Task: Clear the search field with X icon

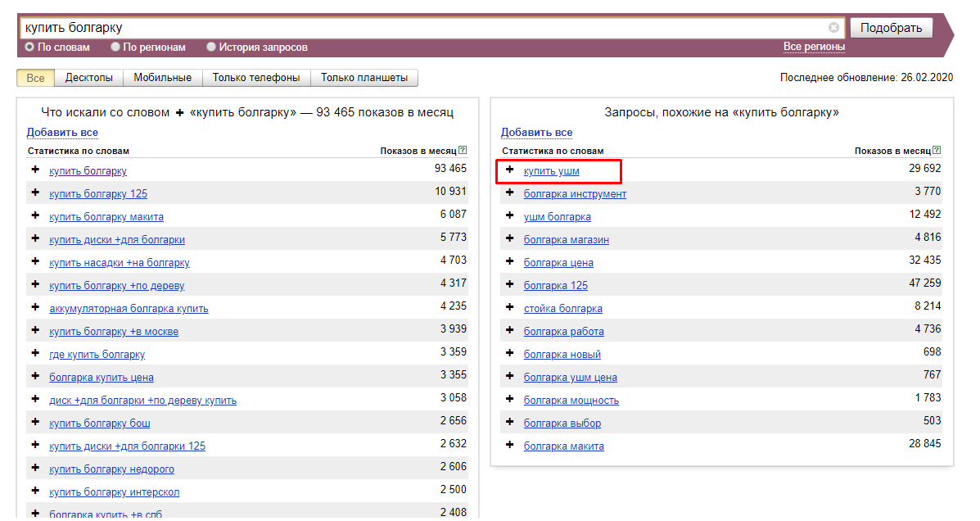Action: [833, 28]
